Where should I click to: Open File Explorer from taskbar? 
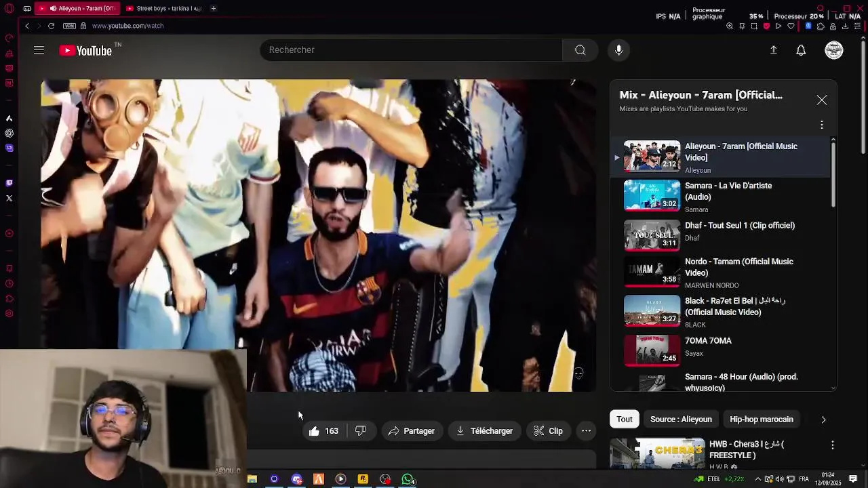tap(252, 479)
